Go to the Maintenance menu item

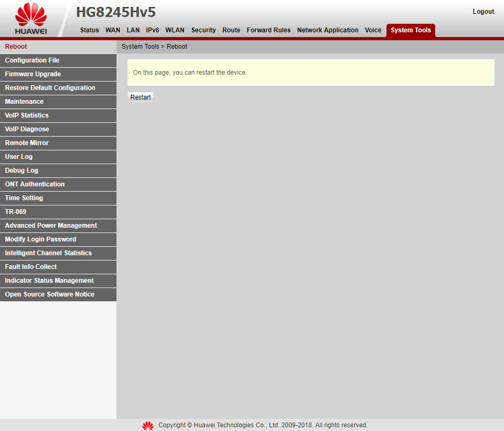point(24,102)
